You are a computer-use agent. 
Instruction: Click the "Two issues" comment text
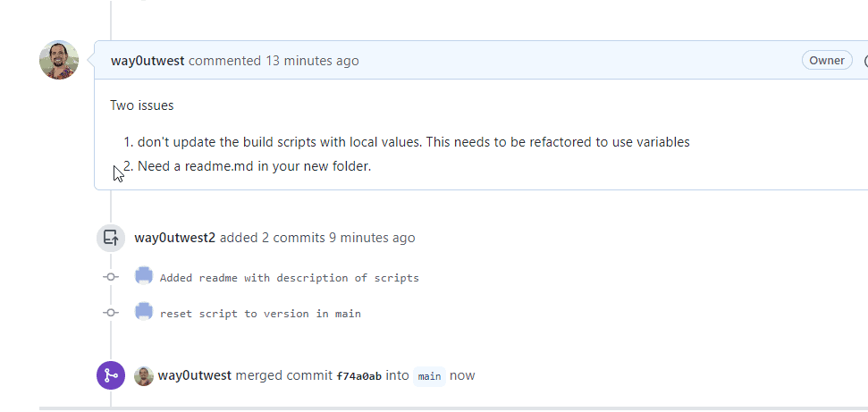142,105
